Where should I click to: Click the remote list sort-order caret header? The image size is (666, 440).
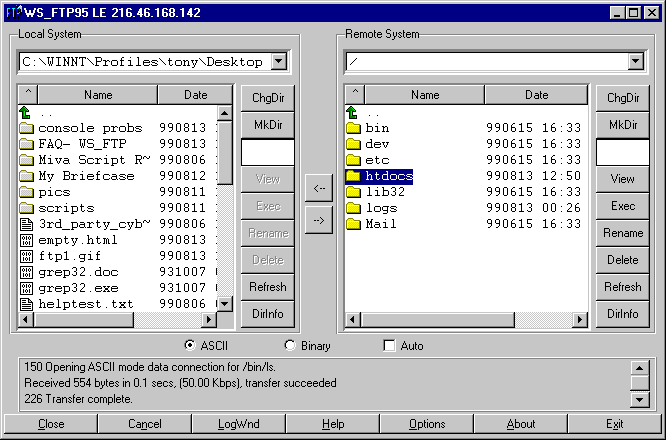[x=355, y=95]
